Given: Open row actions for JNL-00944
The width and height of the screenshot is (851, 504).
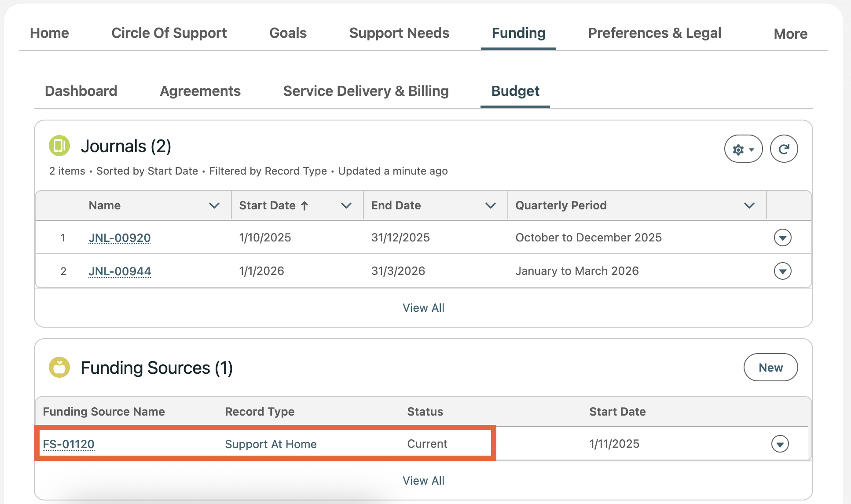Looking at the screenshot, I should (782, 271).
